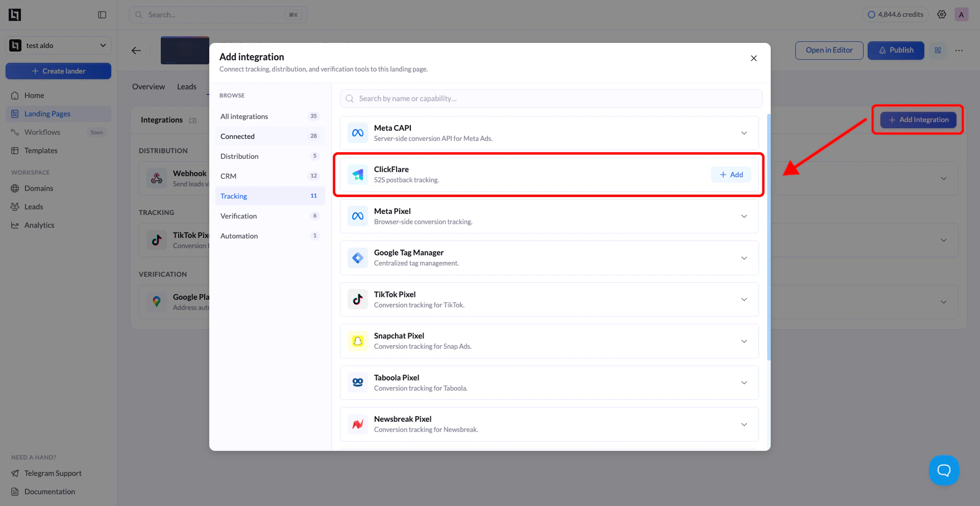Click the integration list scrollbar

[769, 237]
